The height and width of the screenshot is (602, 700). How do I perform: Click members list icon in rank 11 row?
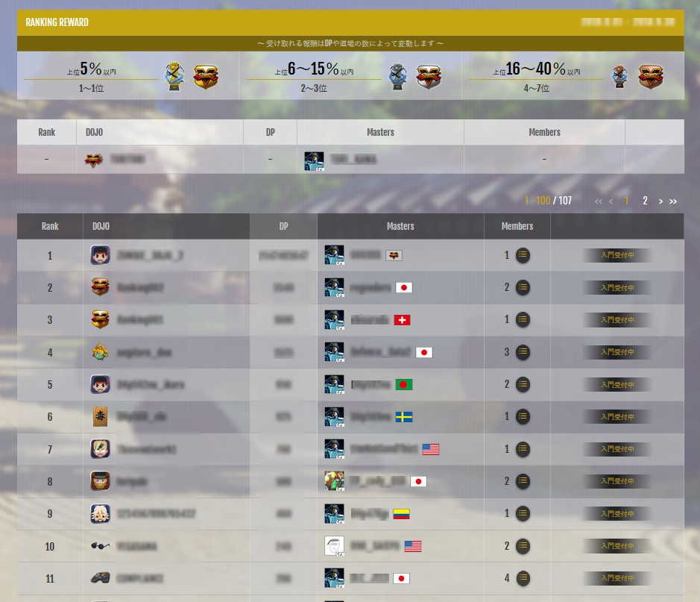tap(523, 578)
